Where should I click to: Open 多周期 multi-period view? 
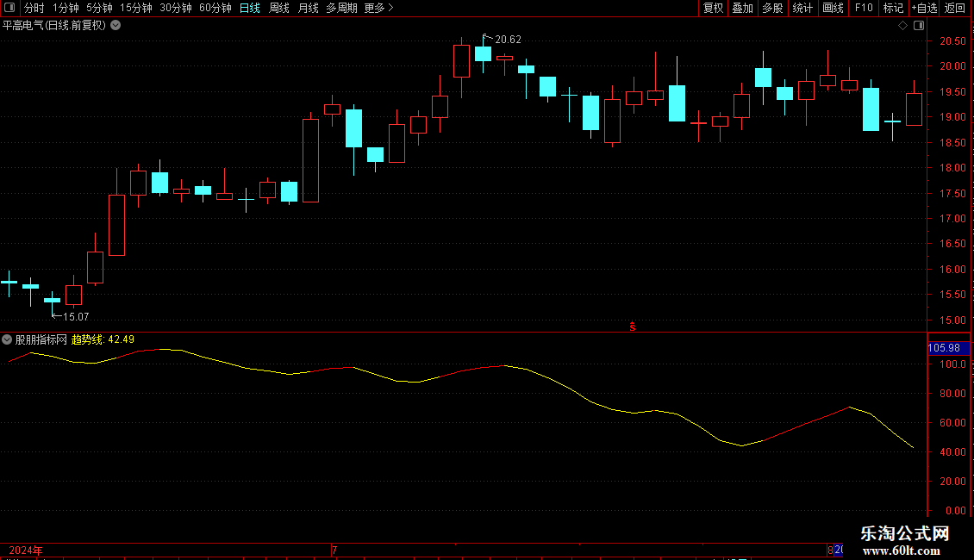[341, 8]
